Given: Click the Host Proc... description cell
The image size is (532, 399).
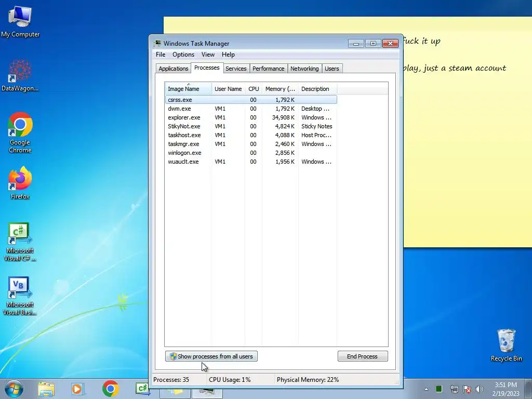Looking at the screenshot, I should click(316, 135).
